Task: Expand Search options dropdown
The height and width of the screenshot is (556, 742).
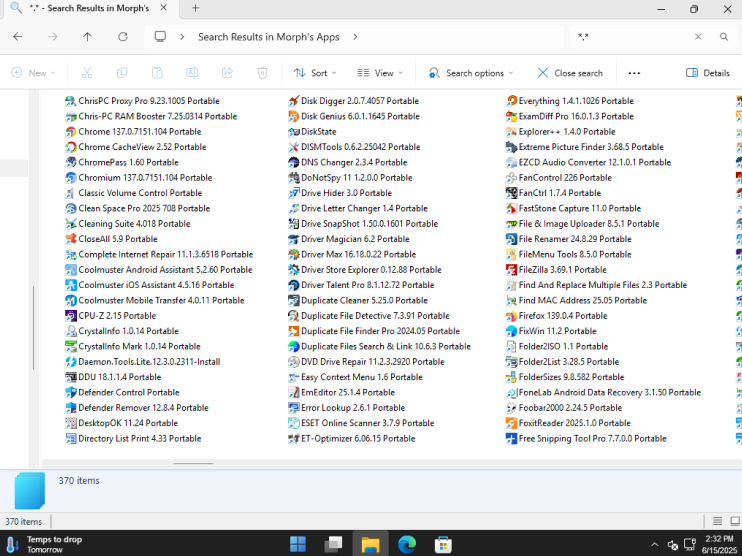Action: tap(471, 73)
